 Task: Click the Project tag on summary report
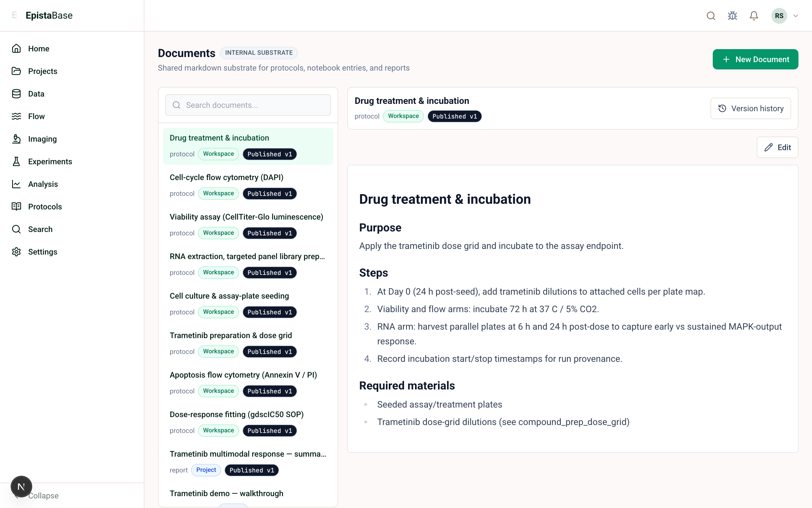(206, 470)
